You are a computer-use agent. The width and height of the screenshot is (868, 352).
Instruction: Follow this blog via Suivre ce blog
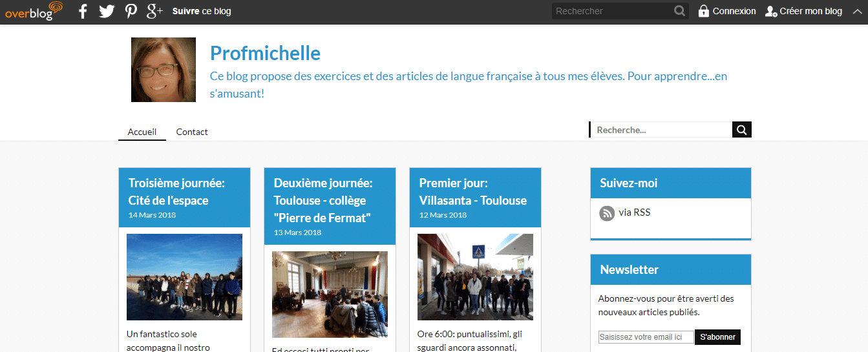point(202,11)
